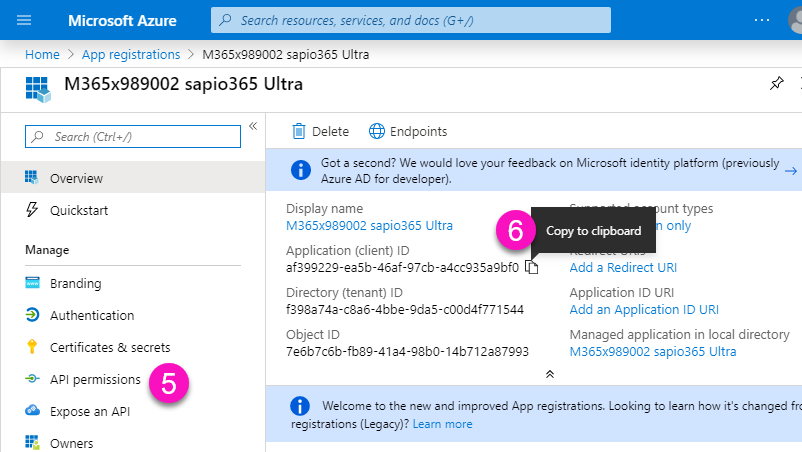
Task: Open Branding in Manage section
Action: (75, 283)
